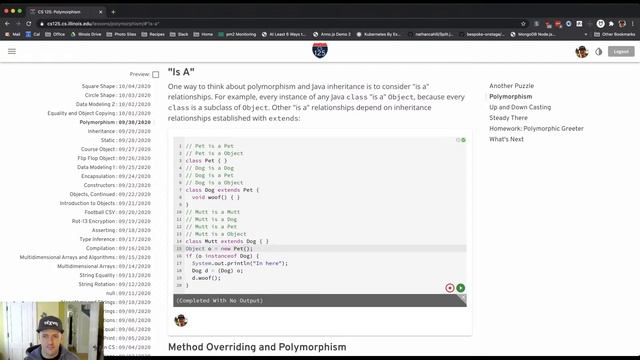Open the Mail bookmark
Screen dimensions: 640x360
12,34
